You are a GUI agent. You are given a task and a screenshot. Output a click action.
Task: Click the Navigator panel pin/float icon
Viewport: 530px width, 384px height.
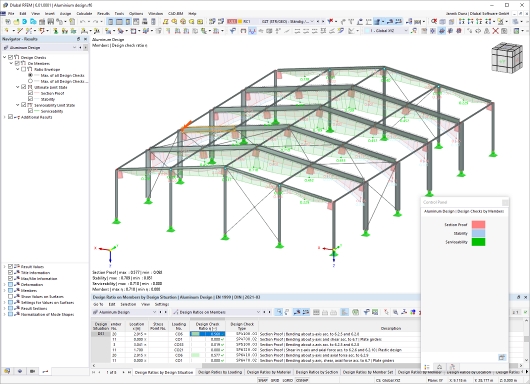point(78,39)
